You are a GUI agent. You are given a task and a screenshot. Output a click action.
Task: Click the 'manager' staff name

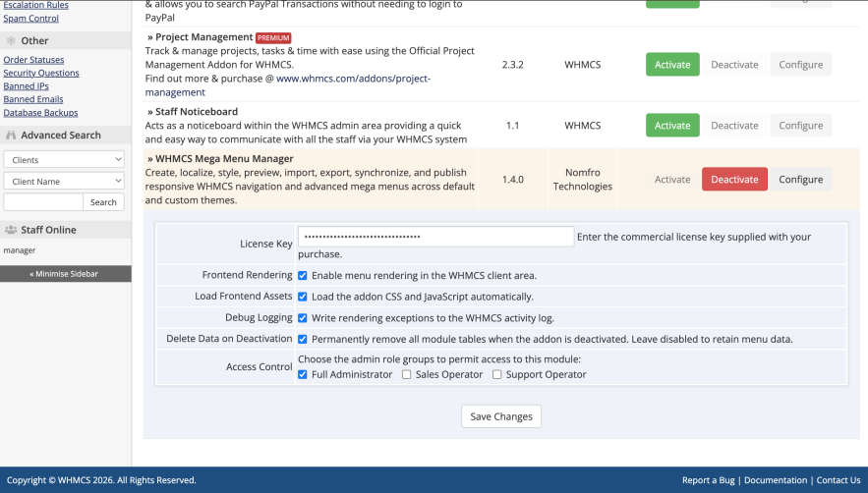click(20, 250)
